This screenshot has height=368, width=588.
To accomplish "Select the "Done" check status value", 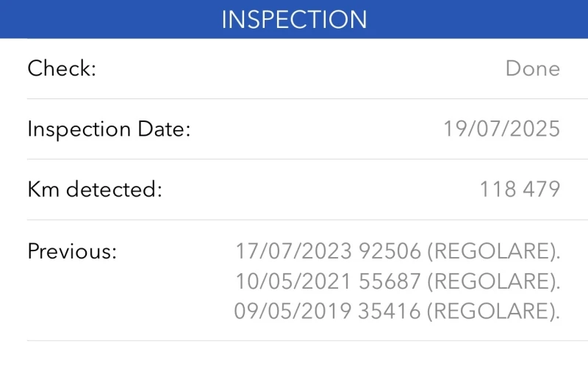I will click(x=532, y=69).
